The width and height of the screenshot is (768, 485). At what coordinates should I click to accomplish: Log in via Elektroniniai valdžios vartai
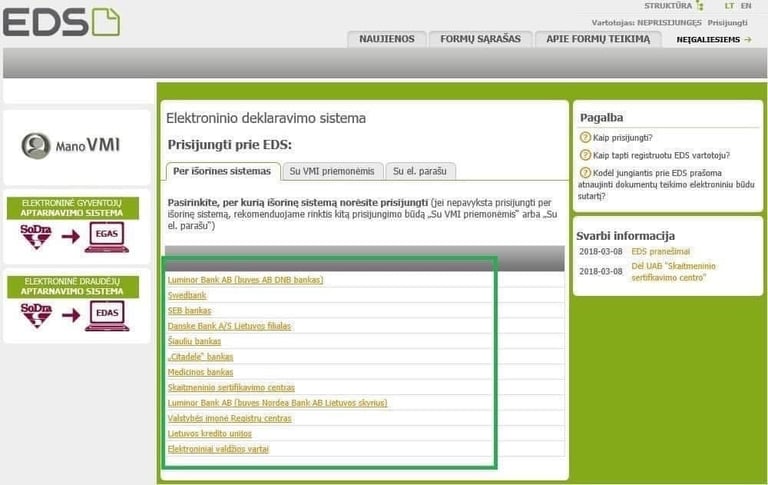pos(218,449)
